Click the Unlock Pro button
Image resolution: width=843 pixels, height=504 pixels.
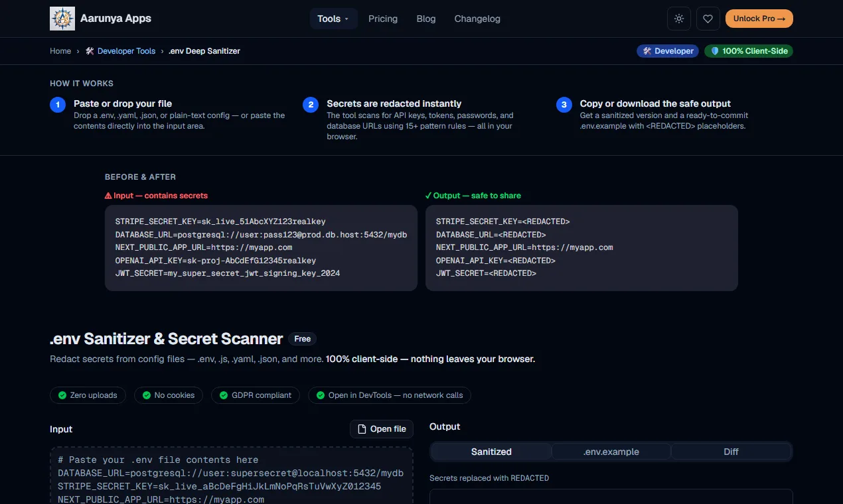click(759, 19)
